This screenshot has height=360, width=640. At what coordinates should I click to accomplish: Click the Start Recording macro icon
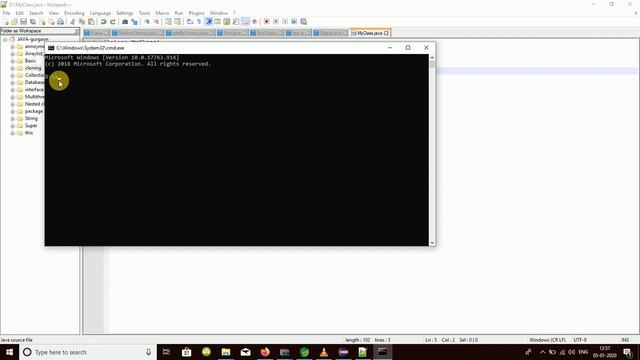point(267,22)
